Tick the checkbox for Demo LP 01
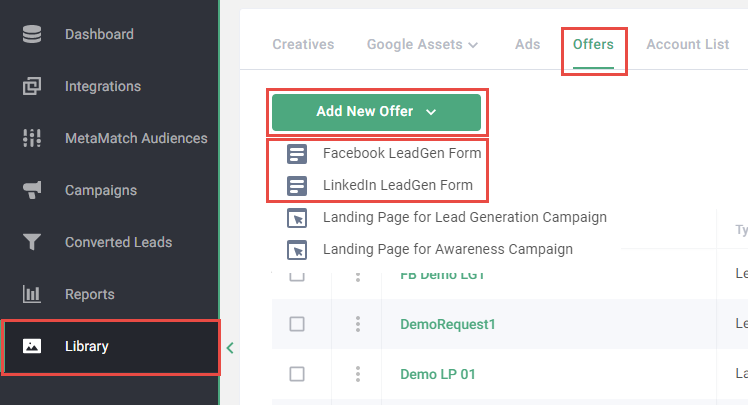The width and height of the screenshot is (748, 405). 297,374
